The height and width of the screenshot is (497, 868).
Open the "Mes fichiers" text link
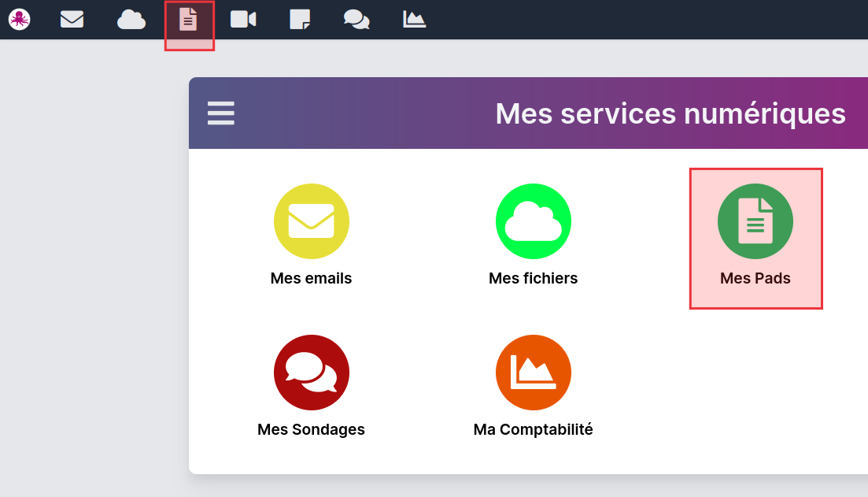[x=534, y=278]
